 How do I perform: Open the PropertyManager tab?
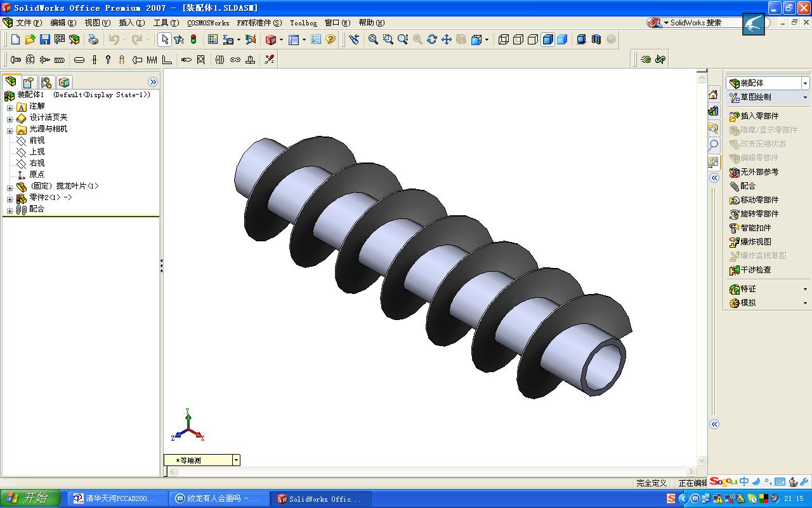click(29, 82)
